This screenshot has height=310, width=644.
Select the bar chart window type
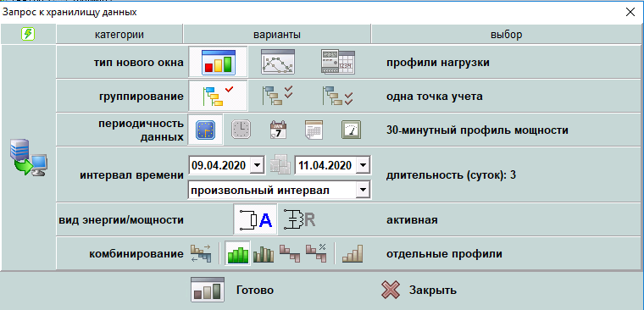(x=218, y=62)
